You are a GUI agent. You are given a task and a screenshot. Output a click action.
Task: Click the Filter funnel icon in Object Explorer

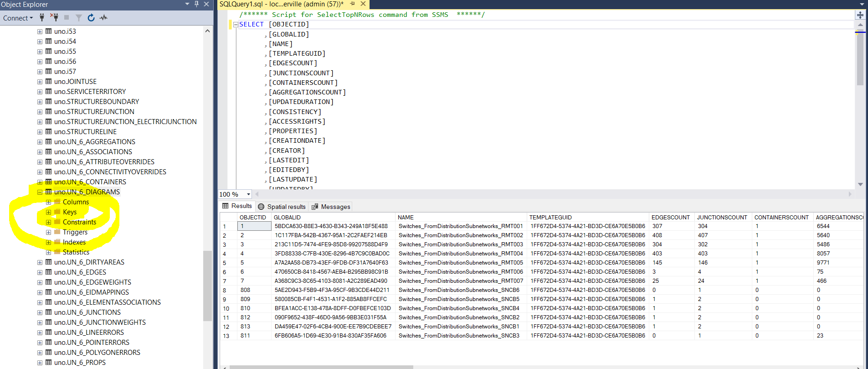79,18
